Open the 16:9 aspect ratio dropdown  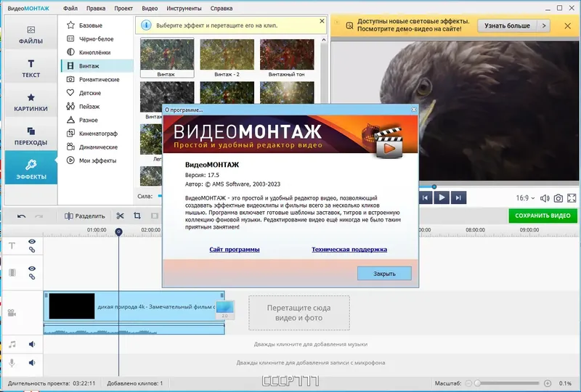[525, 198]
